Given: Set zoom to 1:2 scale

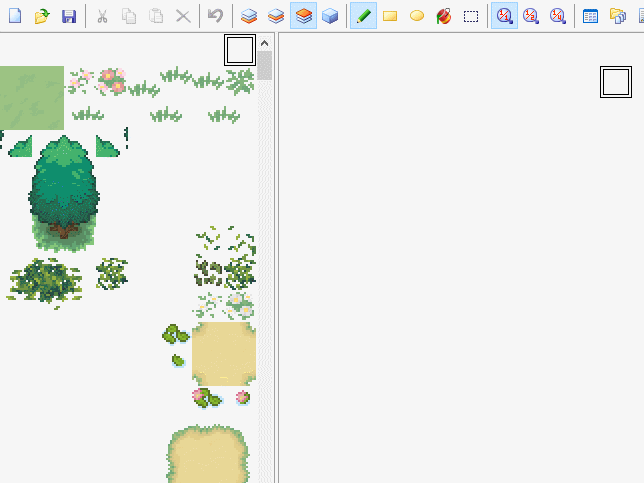Looking at the screenshot, I should click(531, 16).
